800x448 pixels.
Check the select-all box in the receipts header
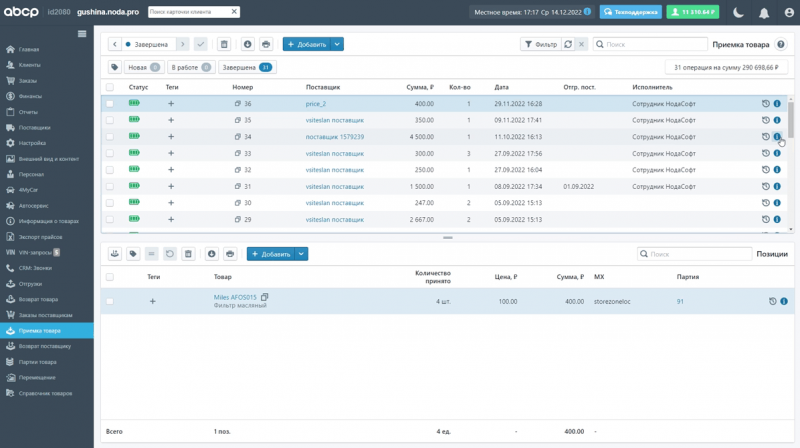(110, 88)
